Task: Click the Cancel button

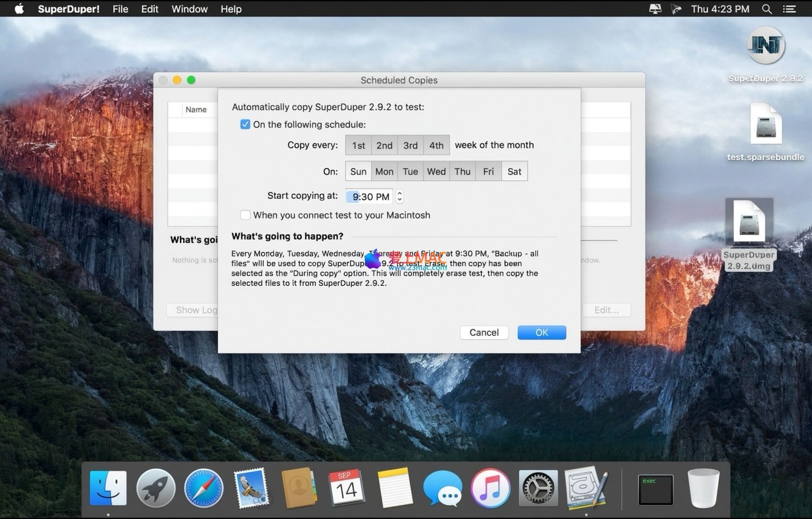Action: [x=484, y=332]
